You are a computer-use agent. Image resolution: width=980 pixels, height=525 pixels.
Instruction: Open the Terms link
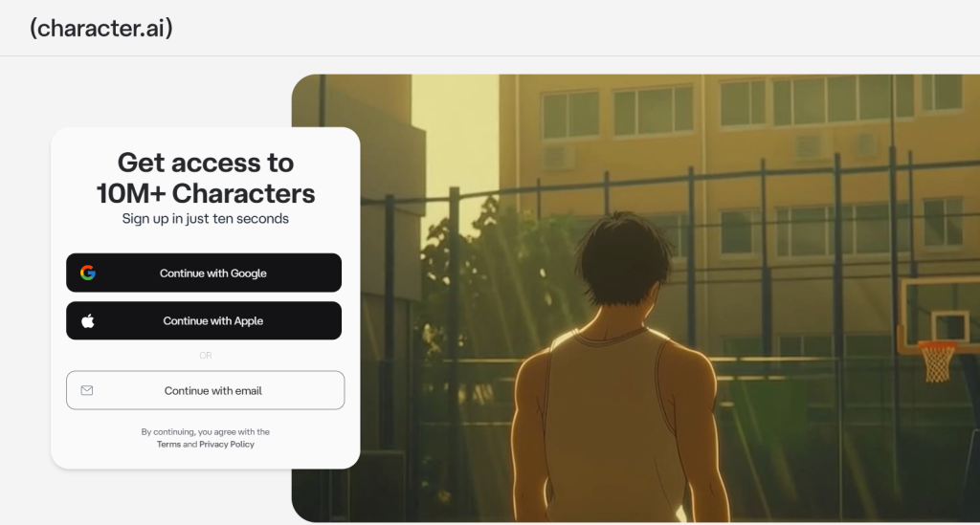pos(168,445)
